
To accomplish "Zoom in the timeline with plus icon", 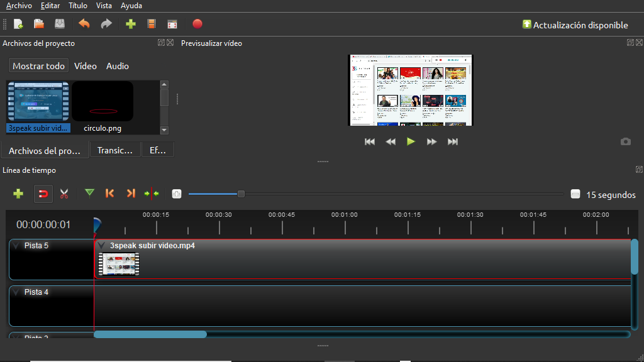I will [x=177, y=194].
